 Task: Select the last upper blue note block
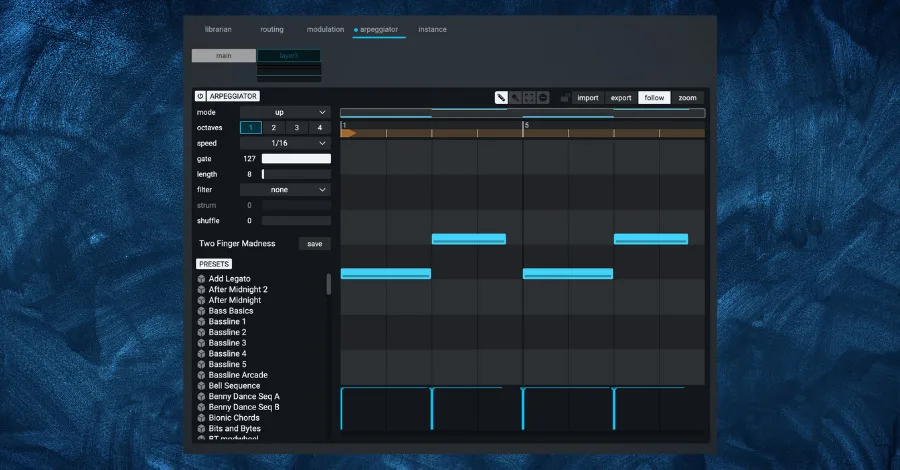pyautogui.click(x=651, y=239)
